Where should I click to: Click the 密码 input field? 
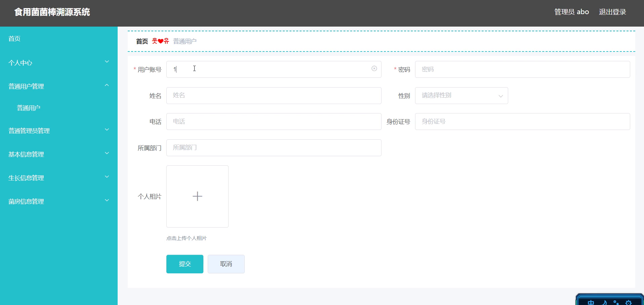click(523, 69)
